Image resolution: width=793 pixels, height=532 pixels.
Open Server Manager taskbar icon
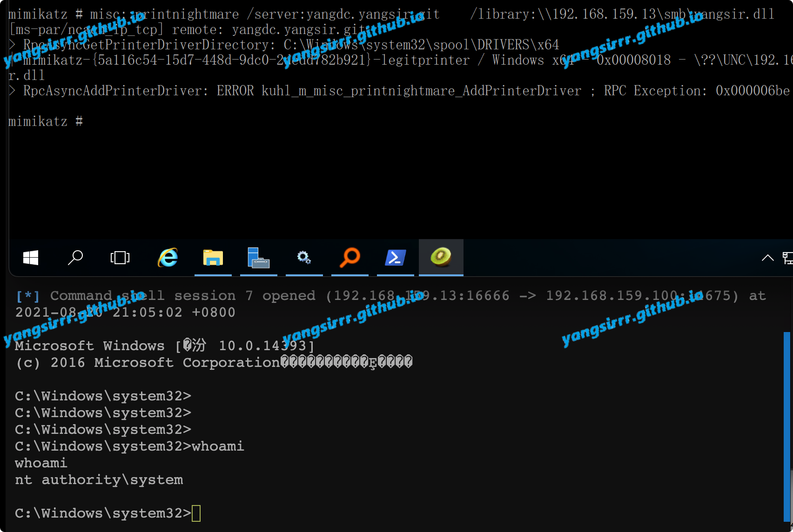[259, 258]
